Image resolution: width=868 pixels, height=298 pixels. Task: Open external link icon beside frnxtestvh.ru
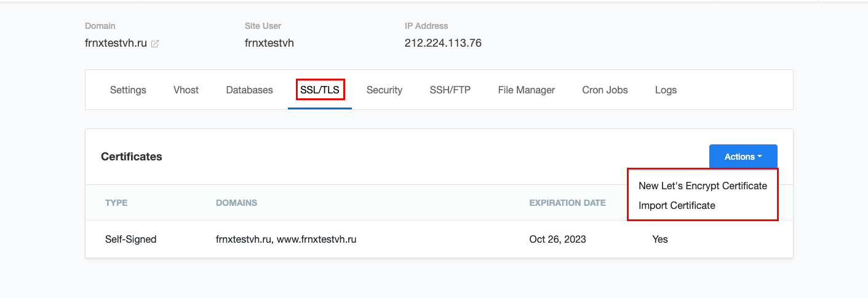(x=155, y=44)
